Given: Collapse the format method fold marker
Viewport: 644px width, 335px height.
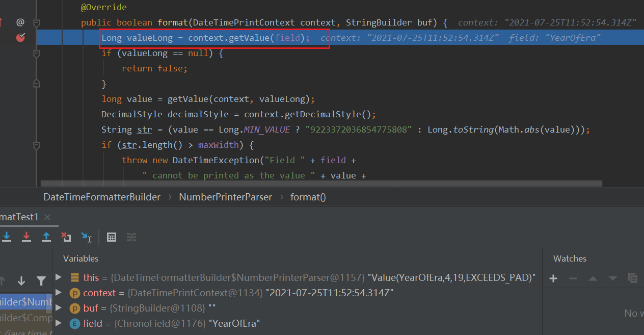Looking at the screenshot, I should coord(36,22).
